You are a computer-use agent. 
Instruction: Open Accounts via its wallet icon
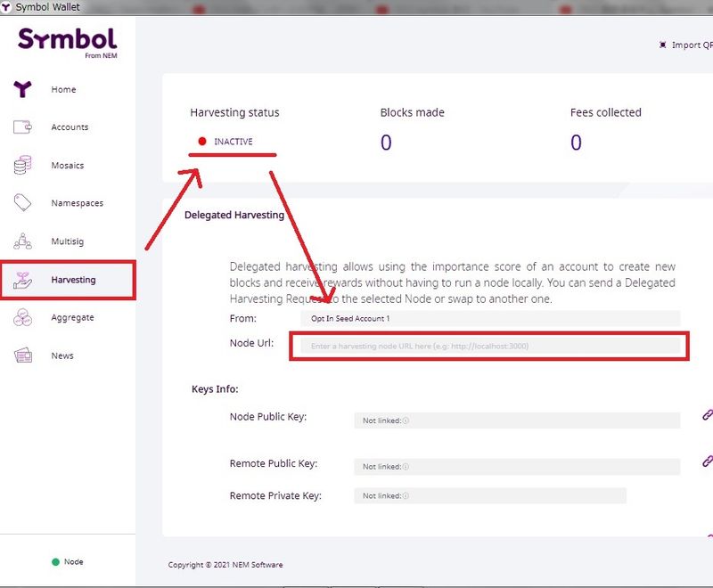22,127
